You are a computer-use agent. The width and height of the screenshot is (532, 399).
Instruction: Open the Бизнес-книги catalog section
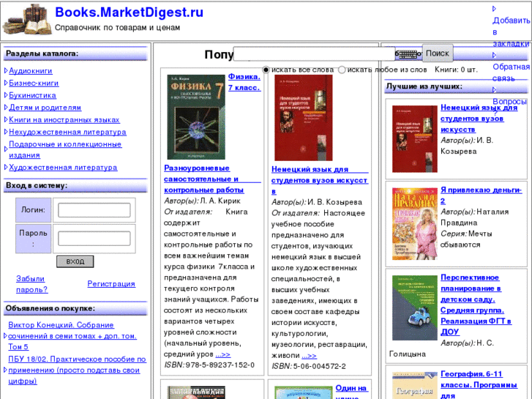pos(34,83)
